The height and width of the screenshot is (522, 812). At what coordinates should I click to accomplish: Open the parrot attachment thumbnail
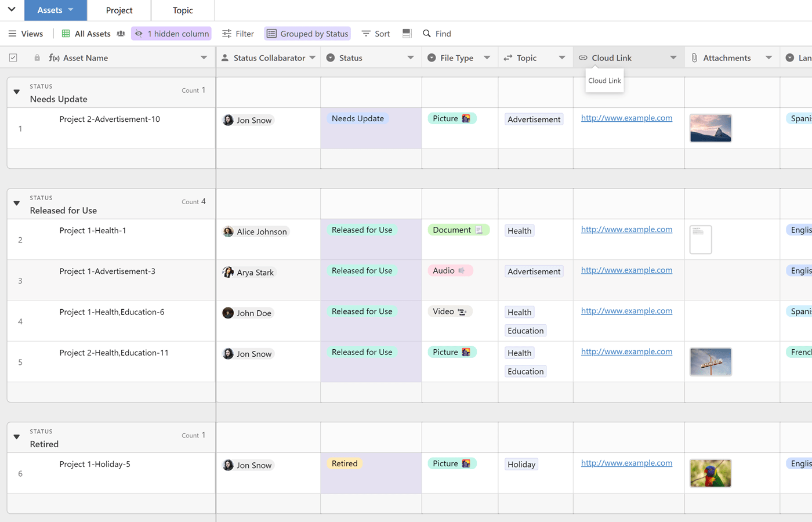(710, 473)
